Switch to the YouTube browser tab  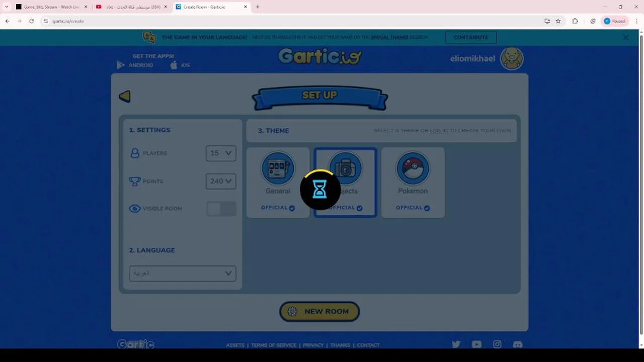click(x=131, y=7)
